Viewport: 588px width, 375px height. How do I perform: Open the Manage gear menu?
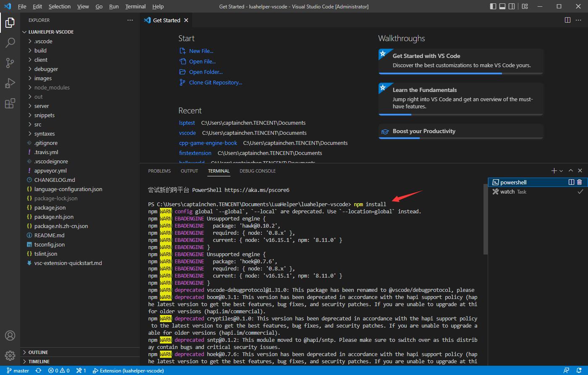click(10, 356)
